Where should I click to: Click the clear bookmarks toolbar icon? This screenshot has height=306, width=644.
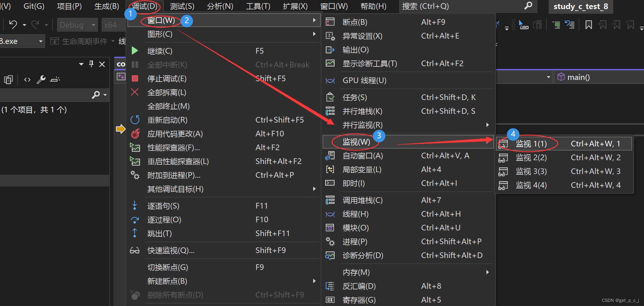pyautogui.click(x=630, y=25)
